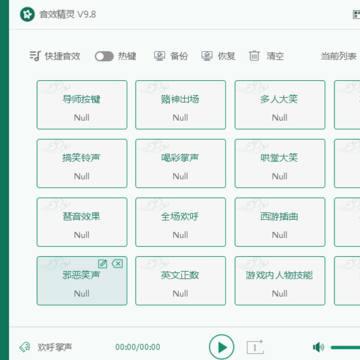Click the volume slider track
The image size is (360, 360).
[x=345, y=347]
